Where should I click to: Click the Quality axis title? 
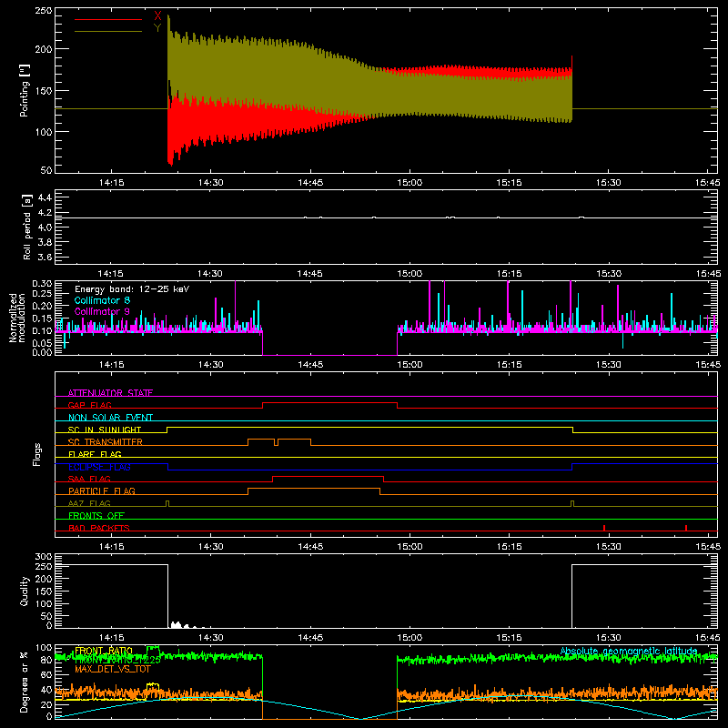25,591
